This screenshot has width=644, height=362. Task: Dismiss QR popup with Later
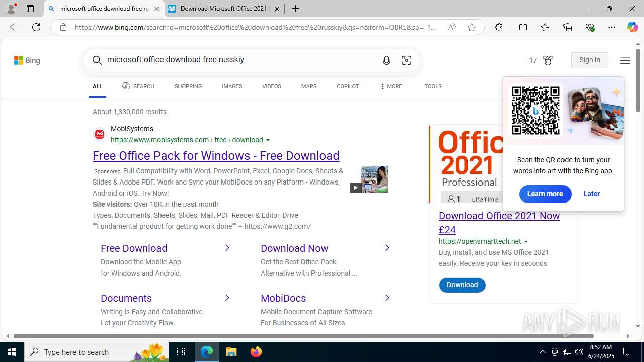592,194
